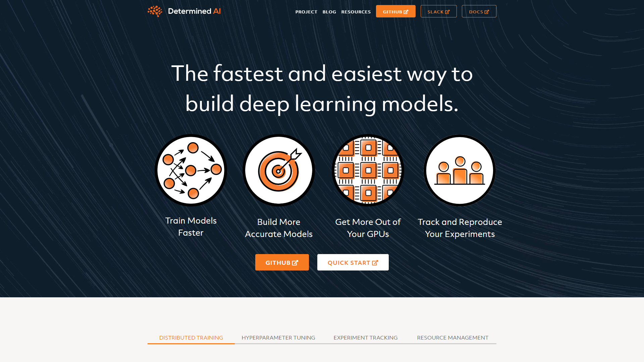The width and height of the screenshot is (644, 362).
Task: Select the DISTRIBUTED TRAINING tab
Action: pyautogui.click(x=191, y=337)
